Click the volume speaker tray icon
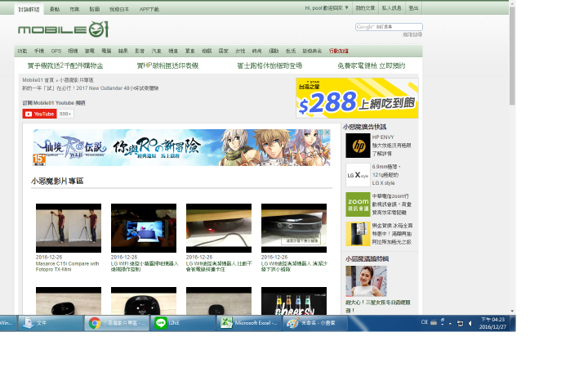This screenshot has width=588, height=368. pyautogui.click(x=470, y=323)
